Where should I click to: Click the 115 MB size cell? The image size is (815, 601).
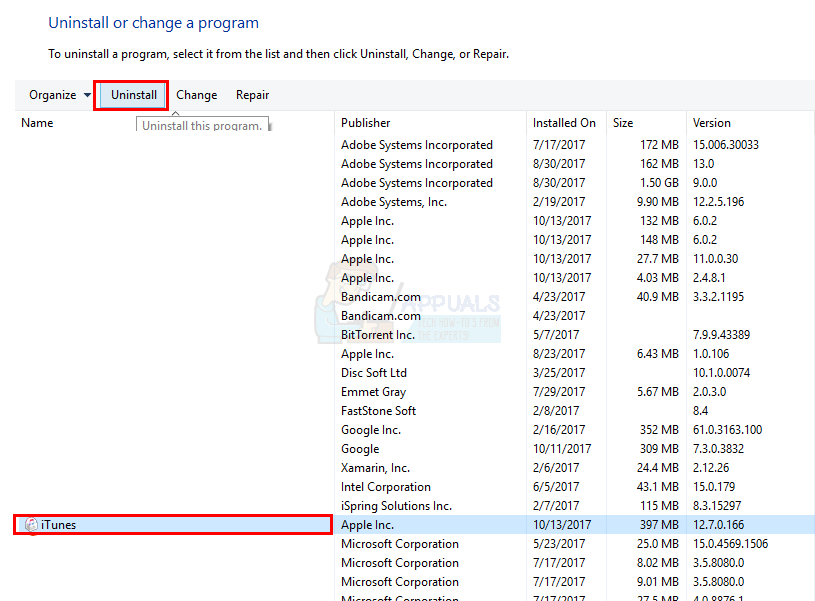[x=659, y=506]
